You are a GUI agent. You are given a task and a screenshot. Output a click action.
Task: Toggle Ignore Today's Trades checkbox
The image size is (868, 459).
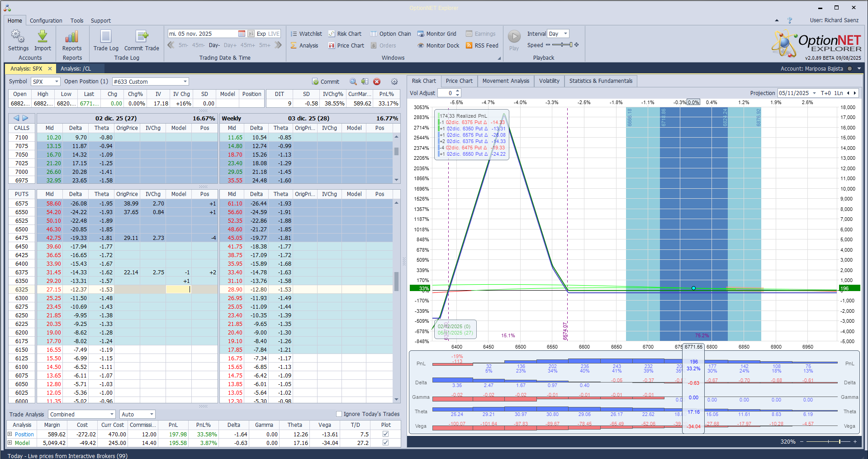339,414
